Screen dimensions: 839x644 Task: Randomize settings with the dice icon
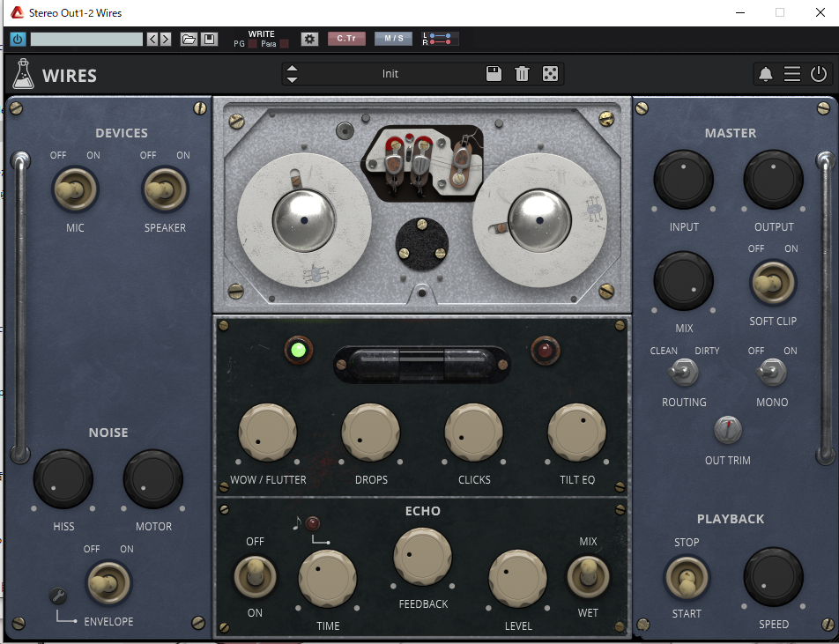[x=550, y=74]
